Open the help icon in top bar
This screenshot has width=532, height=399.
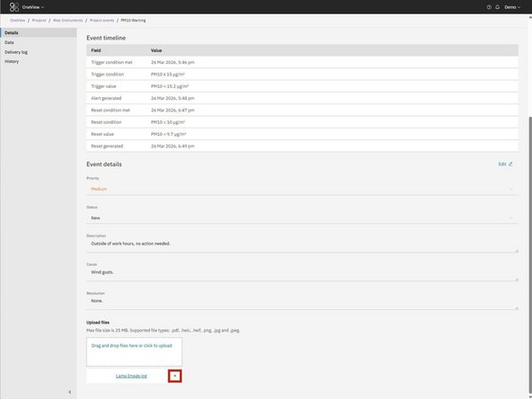pos(489,7)
